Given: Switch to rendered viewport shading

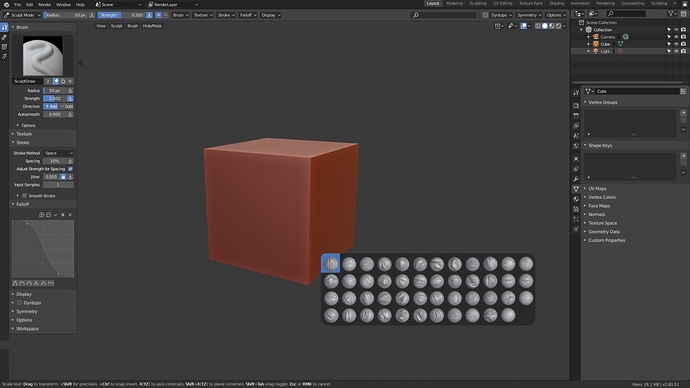Looking at the screenshot, I should 558,26.
